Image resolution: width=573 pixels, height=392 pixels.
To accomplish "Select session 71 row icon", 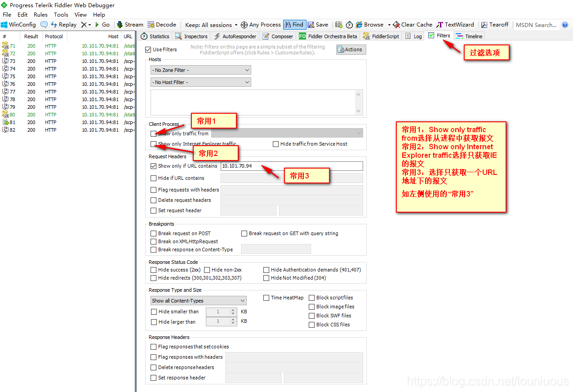I will point(5,46).
